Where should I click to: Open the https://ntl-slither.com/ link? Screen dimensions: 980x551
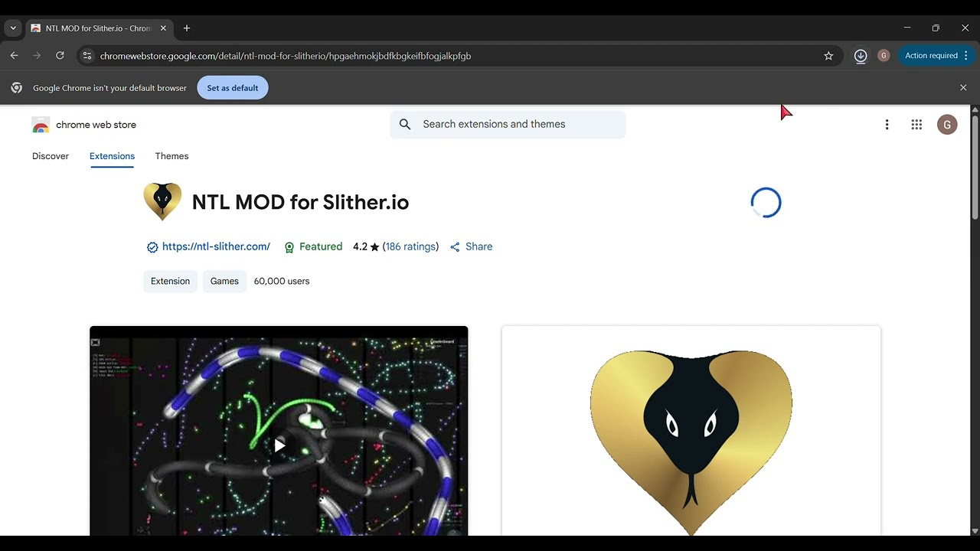(x=216, y=246)
